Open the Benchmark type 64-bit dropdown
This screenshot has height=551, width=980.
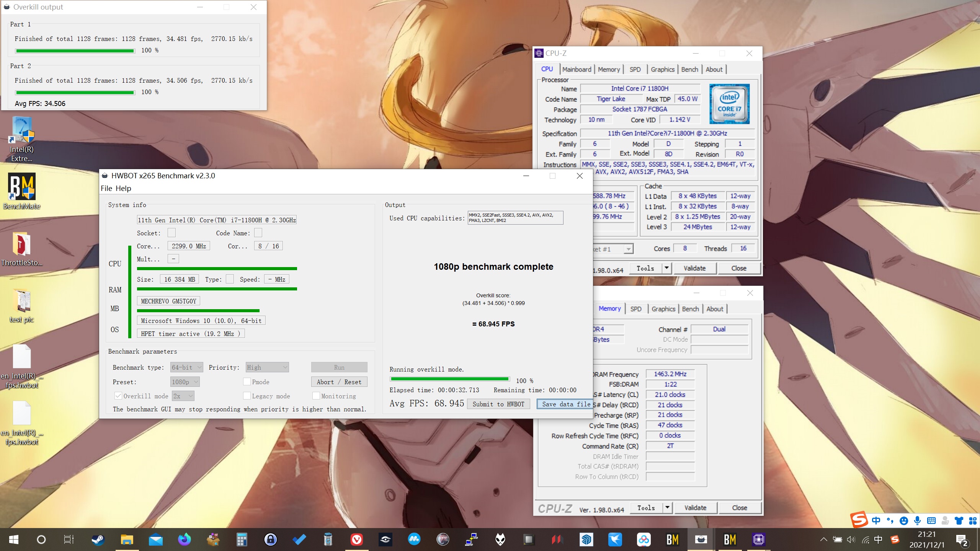(x=187, y=367)
